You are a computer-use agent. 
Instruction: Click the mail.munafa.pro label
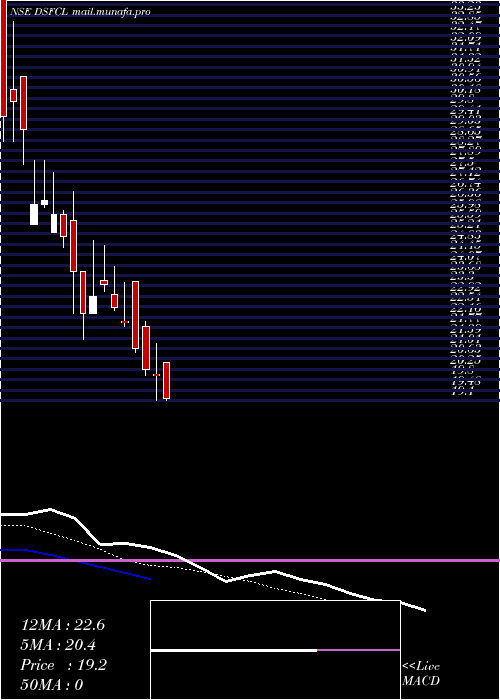(110, 12)
